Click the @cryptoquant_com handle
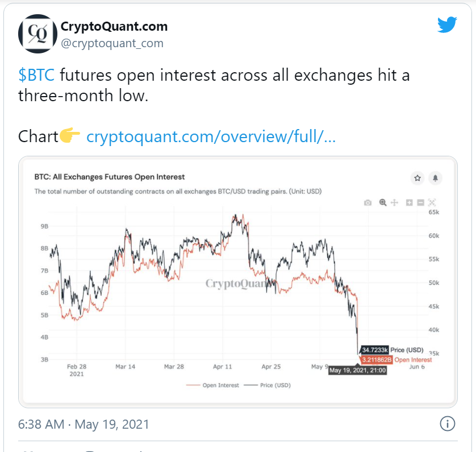 click(x=112, y=43)
